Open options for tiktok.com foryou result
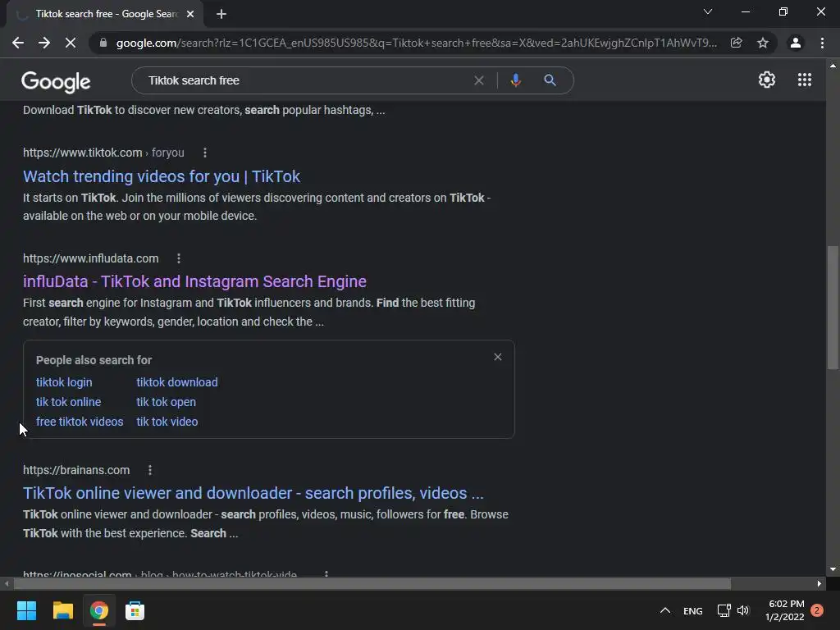Image resolution: width=840 pixels, height=630 pixels. pos(204,153)
